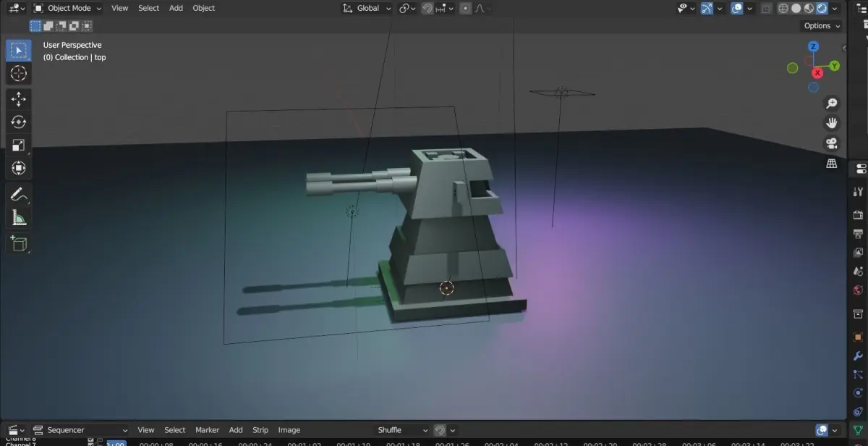This screenshot has height=446, width=868.
Task: Set select mode to extend selection
Action: (48, 26)
